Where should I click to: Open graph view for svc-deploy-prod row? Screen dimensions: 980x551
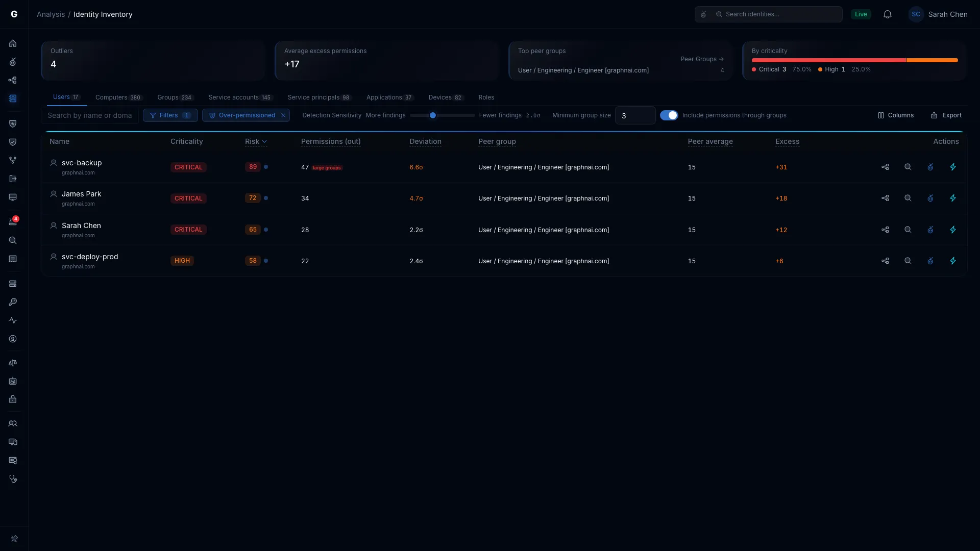(885, 261)
